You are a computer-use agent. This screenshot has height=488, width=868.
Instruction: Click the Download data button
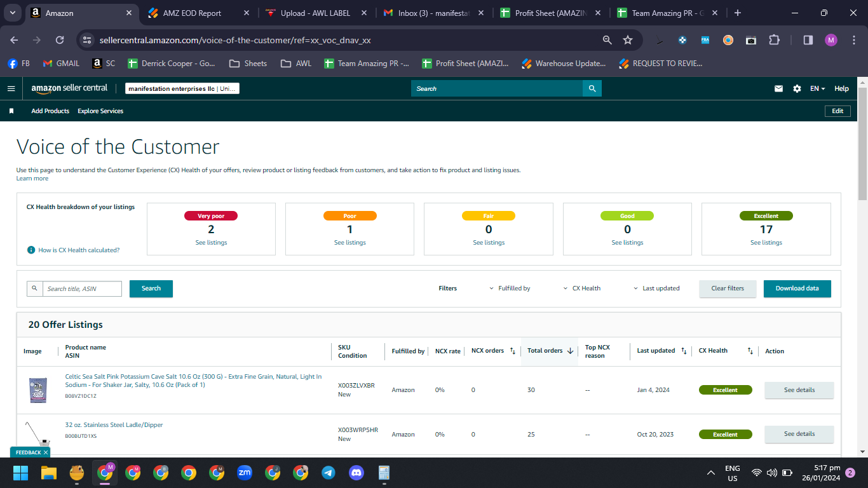797,288
